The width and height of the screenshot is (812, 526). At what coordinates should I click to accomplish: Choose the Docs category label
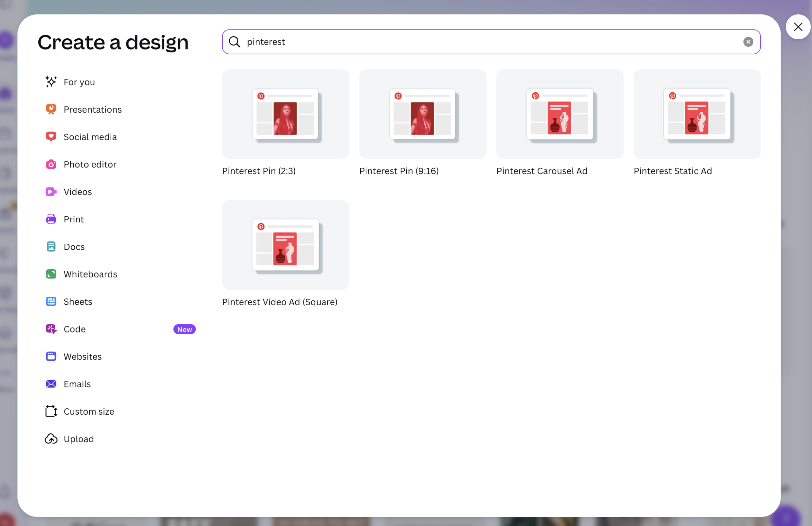point(74,247)
